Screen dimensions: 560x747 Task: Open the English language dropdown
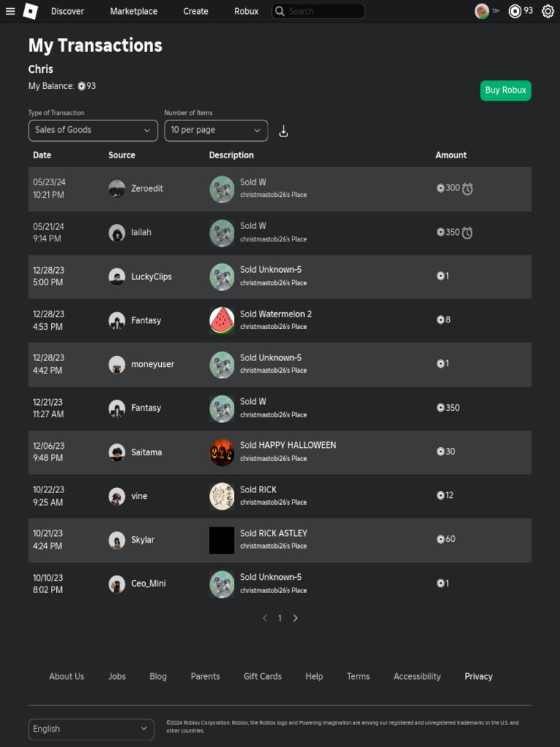[91, 729]
